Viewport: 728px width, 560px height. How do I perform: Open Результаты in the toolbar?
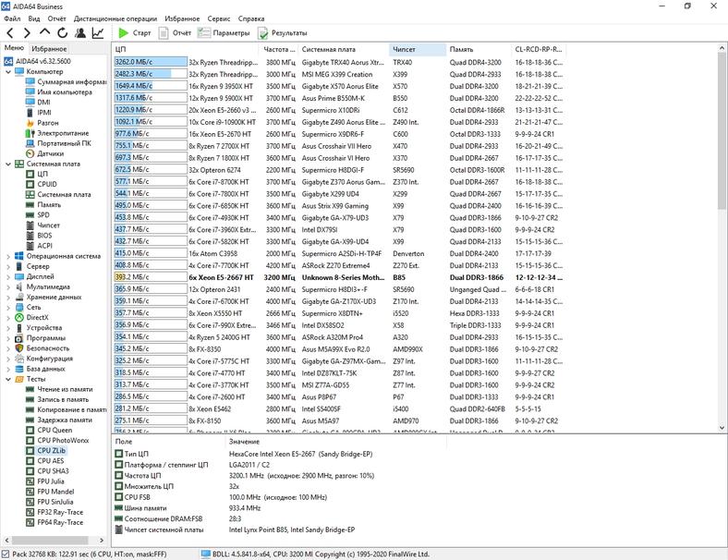[x=283, y=33]
